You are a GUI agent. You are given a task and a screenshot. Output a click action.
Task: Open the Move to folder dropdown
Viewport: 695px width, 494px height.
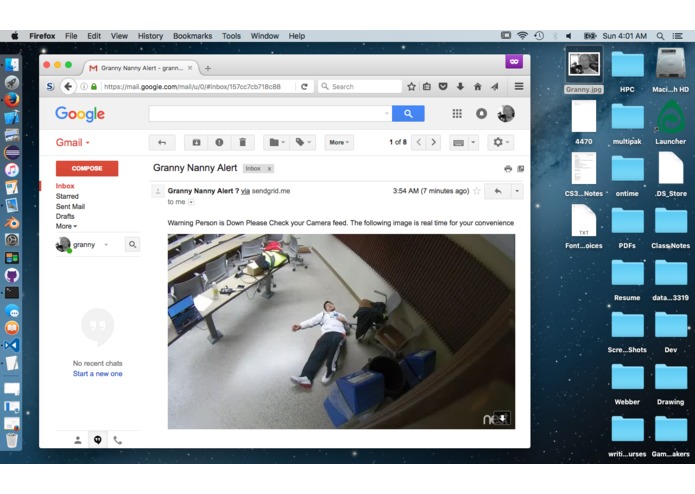(x=277, y=142)
